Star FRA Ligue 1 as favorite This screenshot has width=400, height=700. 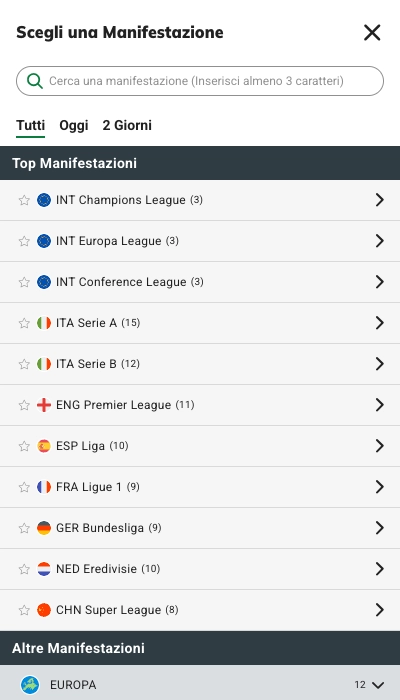(24, 487)
